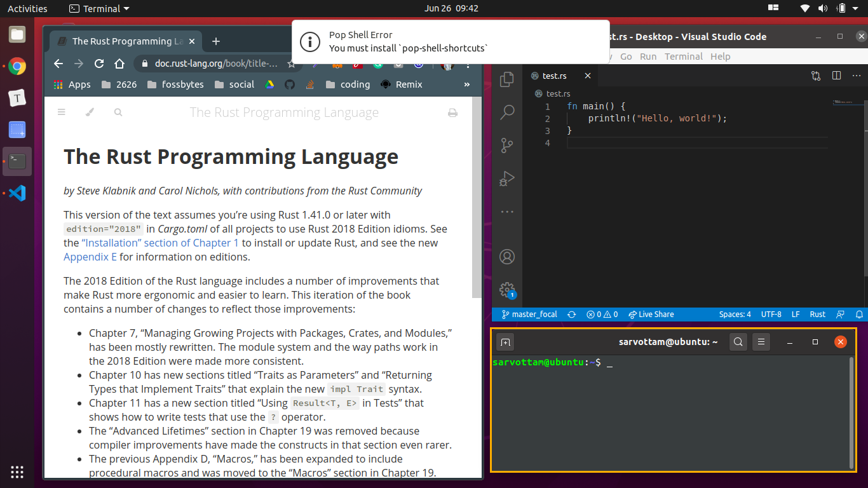Click master_focal branch in VS Code status bar
Screen dimensions: 868x488
click(529, 315)
